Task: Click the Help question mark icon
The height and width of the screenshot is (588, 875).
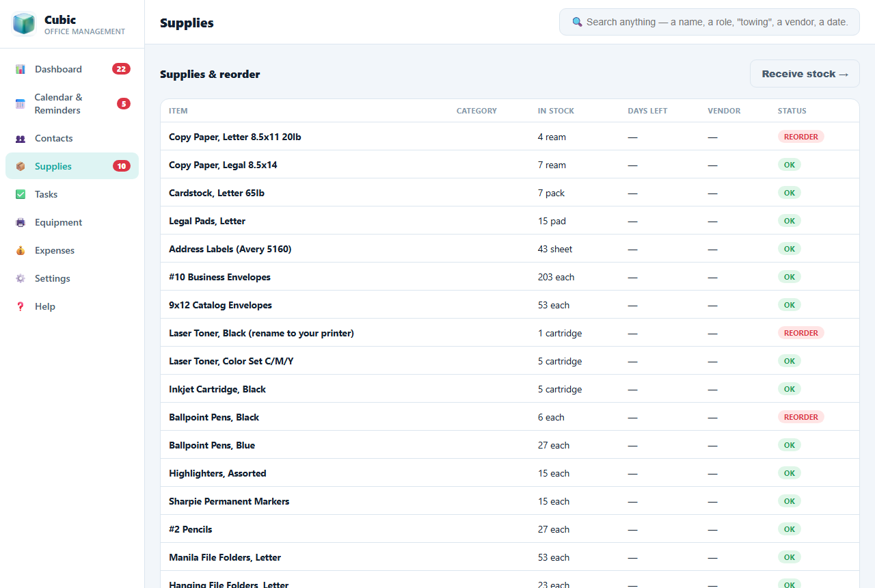Action: [x=21, y=306]
